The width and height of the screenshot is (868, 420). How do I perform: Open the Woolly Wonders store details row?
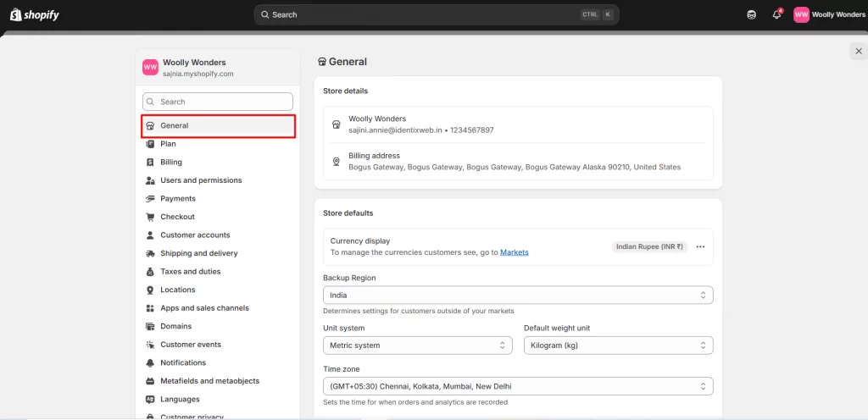(518, 124)
